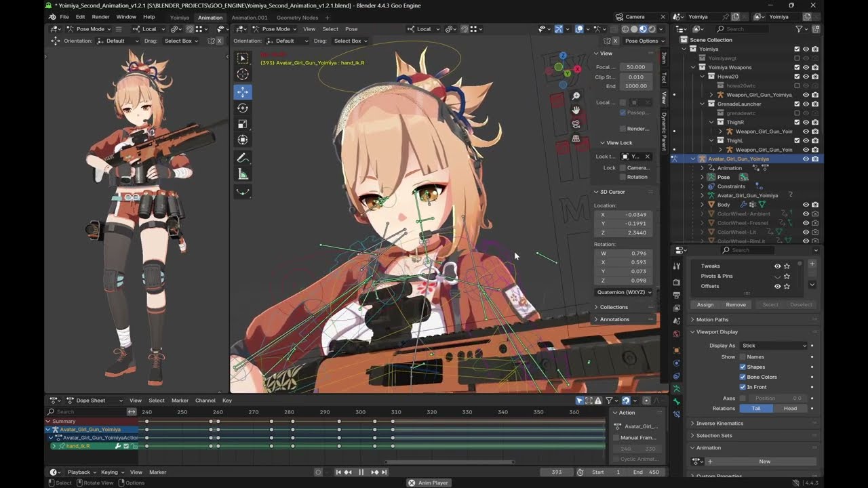This screenshot has width=868, height=488.
Task: Open the Render menu
Action: [x=100, y=17]
